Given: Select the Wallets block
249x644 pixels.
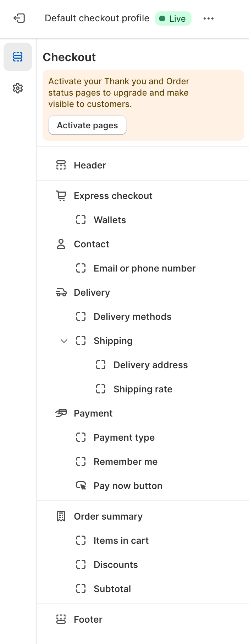Looking at the screenshot, I should (110, 220).
